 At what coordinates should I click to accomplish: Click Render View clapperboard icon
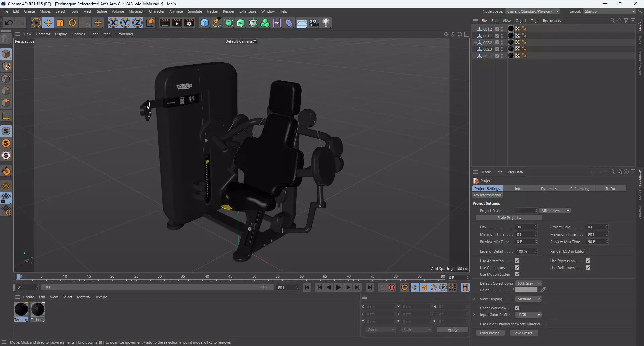pyautogui.click(x=165, y=23)
